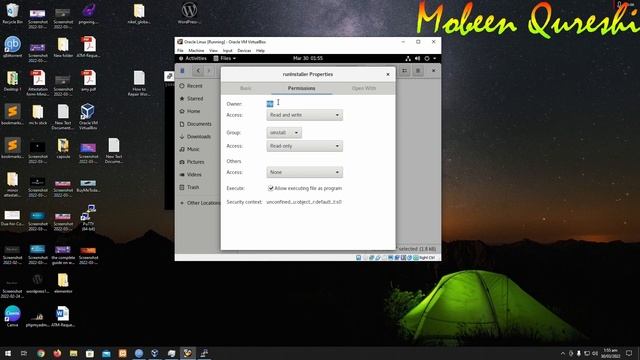Open VirtualBox Devices menu
Viewport: 640px width, 360px height.
pyautogui.click(x=244, y=51)
